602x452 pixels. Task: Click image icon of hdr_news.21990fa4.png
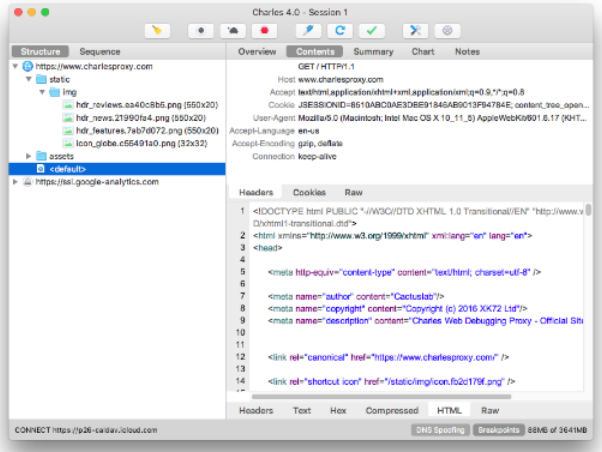tap(68, 118)
